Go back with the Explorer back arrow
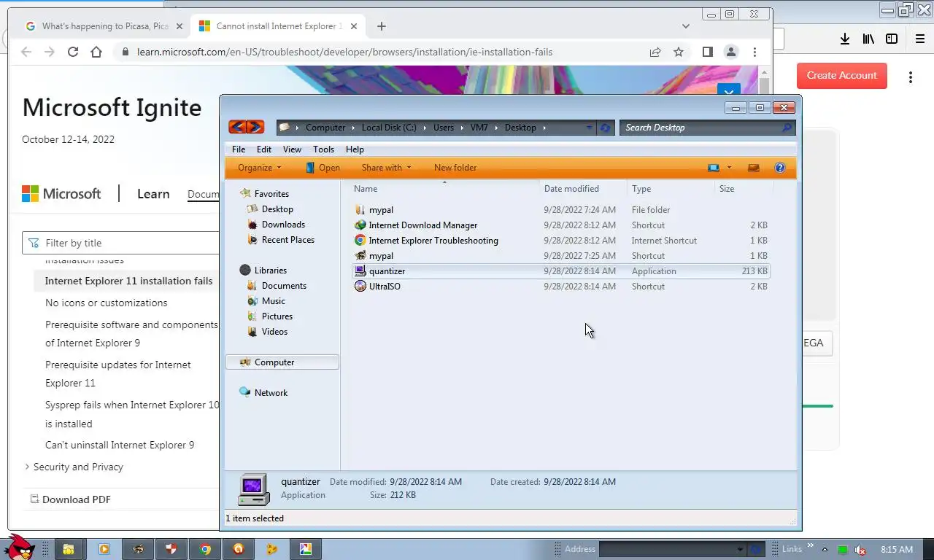 pyautogui.click(x=237, y=127)
